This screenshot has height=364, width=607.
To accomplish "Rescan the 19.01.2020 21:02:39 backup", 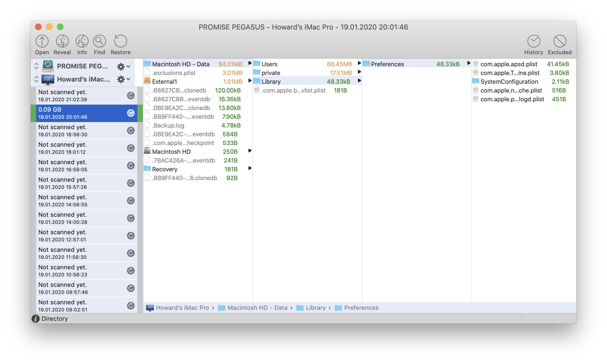I will click(131, 96).
